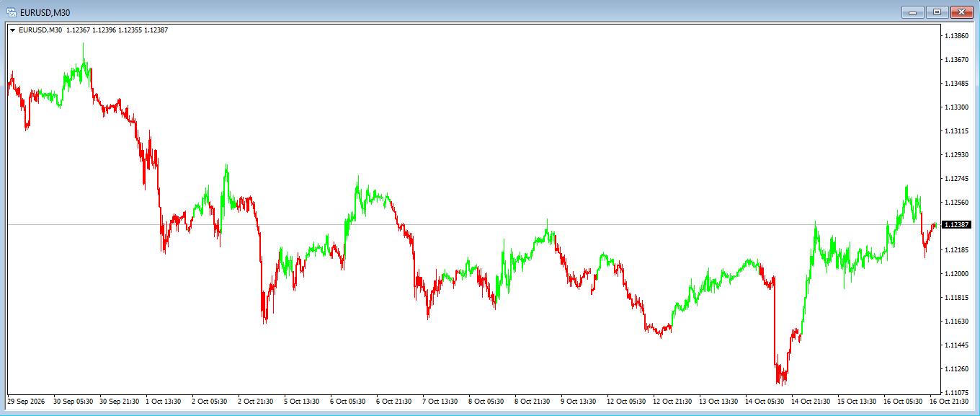980x416 pixels.
Task: Click time axis label 2 Oct 05:30
Action: [x=211, y=401]
